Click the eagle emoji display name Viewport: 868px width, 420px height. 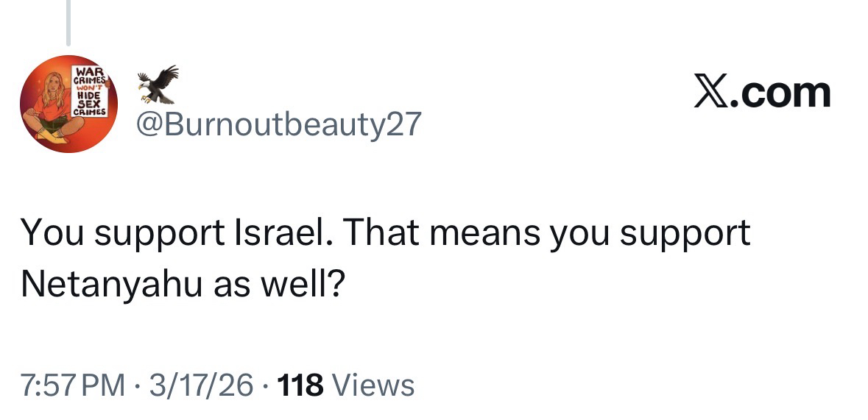pos(159,85)
